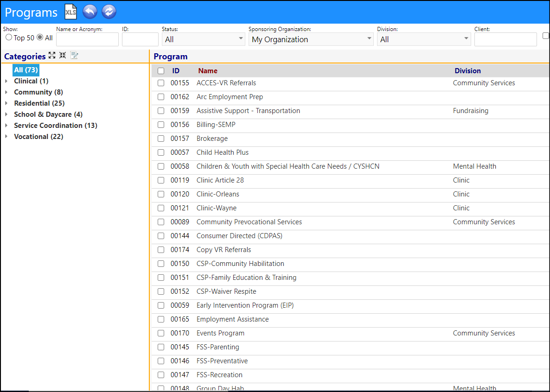Screen dimensions: 550x392
Task: Select the All show radio button
Action: [x=40, y=37]
